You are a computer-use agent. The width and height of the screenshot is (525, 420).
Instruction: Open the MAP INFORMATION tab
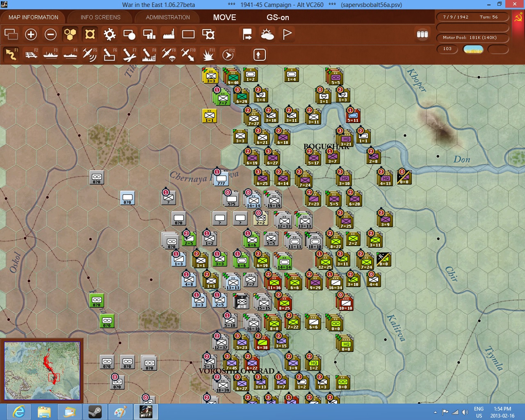pyautogui.click(x=33, y=17)
